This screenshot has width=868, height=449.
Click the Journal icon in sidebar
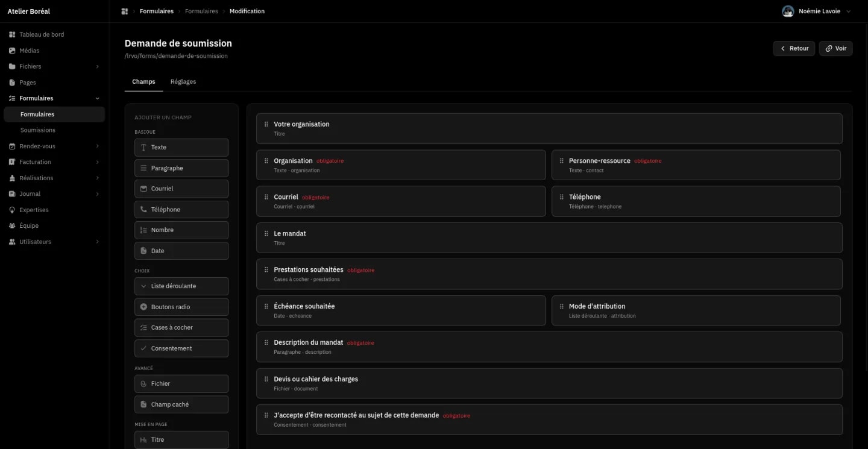[12, 194]
